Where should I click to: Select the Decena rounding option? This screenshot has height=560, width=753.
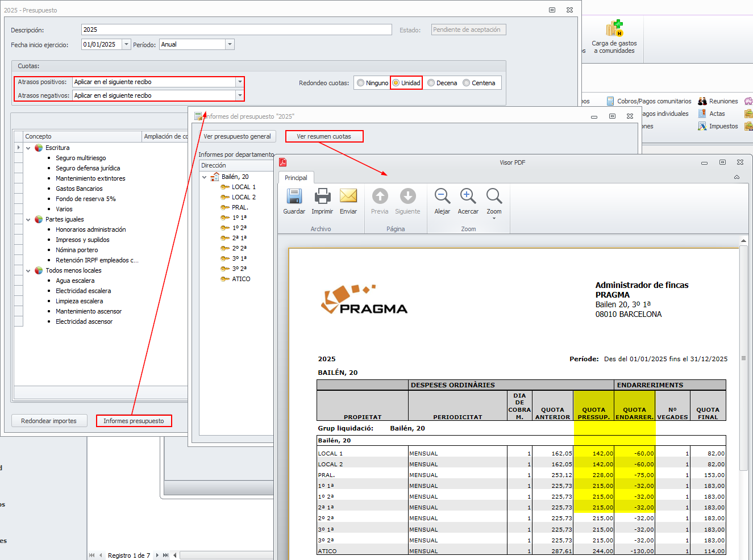click(431, 83)
